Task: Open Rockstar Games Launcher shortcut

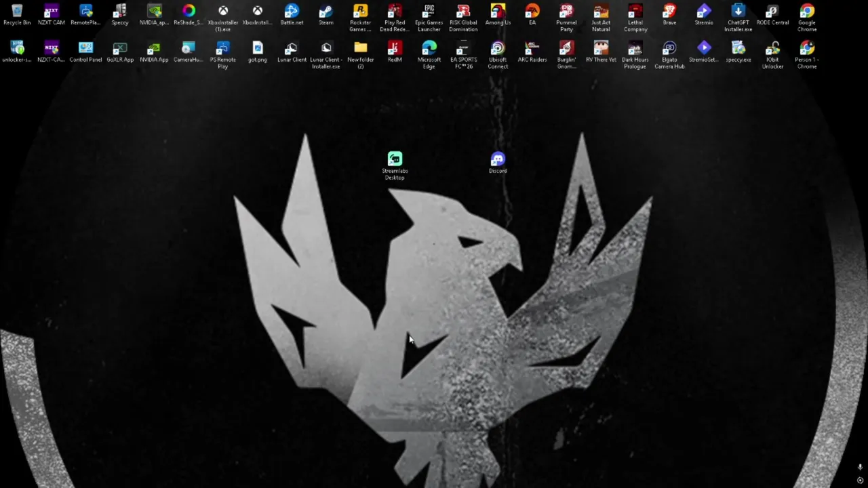Action: point(361,18)
